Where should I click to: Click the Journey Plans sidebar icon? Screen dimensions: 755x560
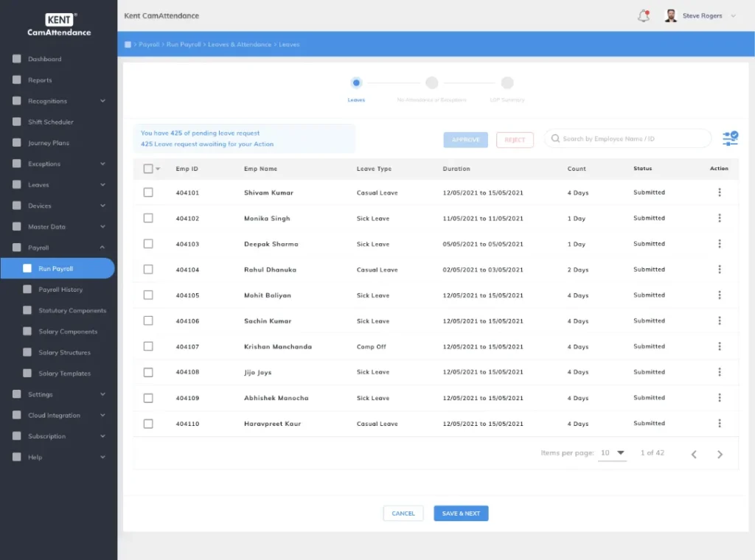point(17,143)
